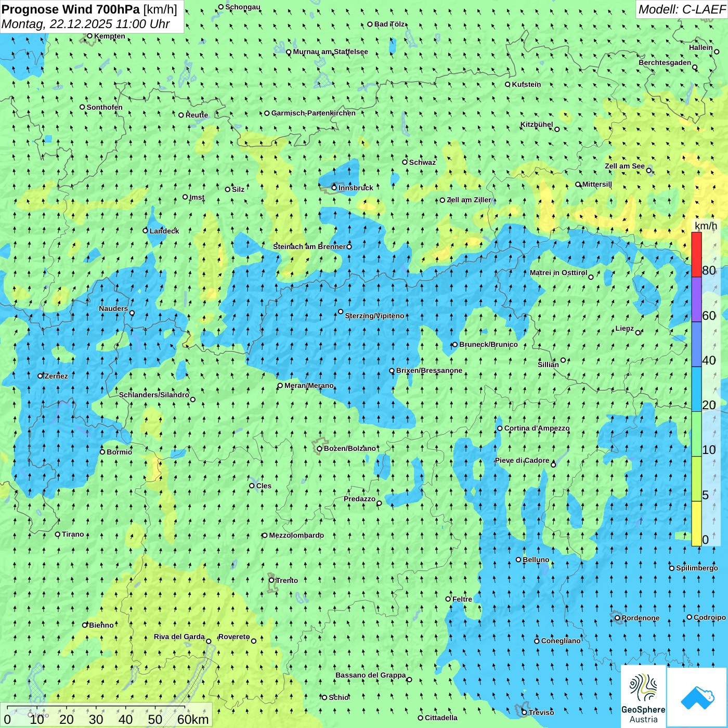The height and width of the screenshot is (728, 728).
Task: Click the Mittersill city label
Action: click(597, 184)
